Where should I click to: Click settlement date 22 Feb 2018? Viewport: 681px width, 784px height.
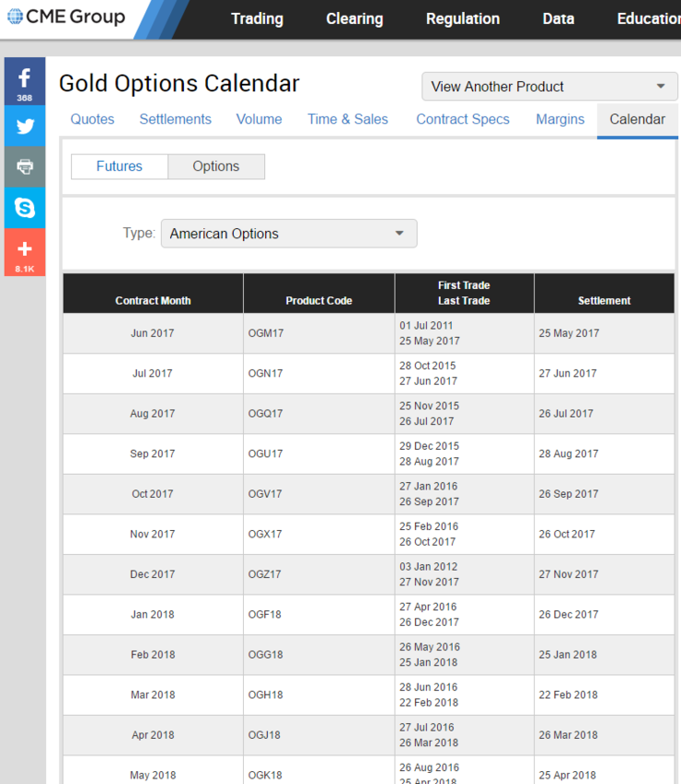(568, 695)
